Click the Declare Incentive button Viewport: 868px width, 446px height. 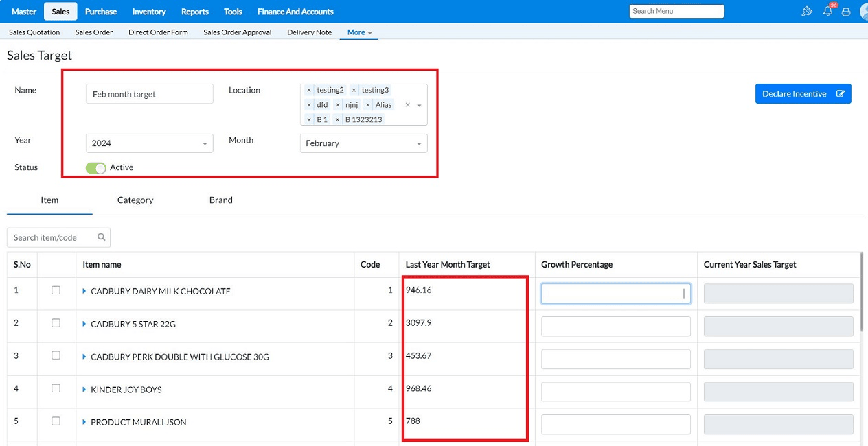[803, 94]
